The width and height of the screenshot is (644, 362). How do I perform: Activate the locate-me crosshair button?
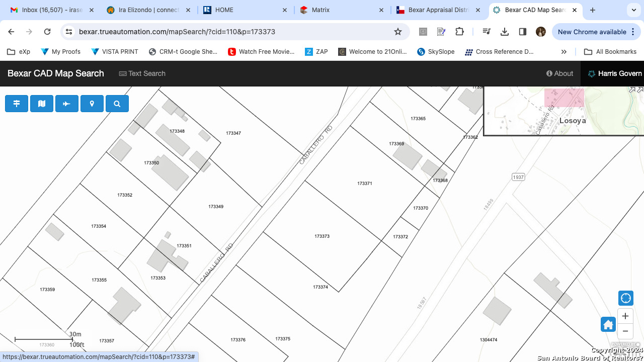pyautogui.click(x=625, y=298)
